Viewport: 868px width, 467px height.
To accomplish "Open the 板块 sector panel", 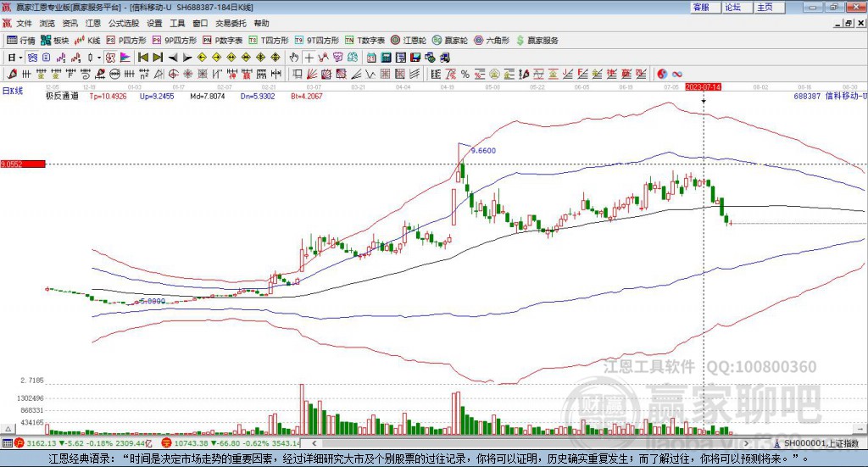I will tap(55, 41).
